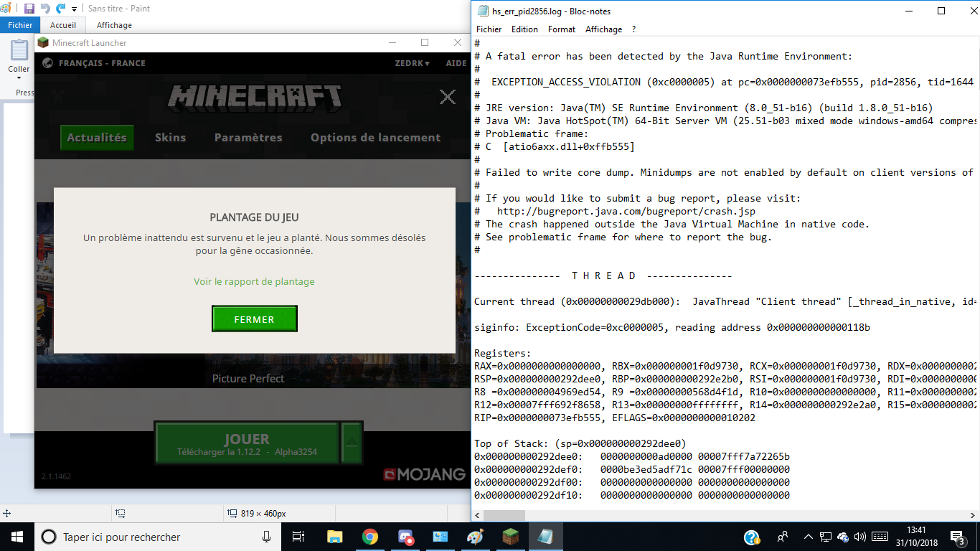Open the Paramètres tab in the launcher

(x=248, y=138)
